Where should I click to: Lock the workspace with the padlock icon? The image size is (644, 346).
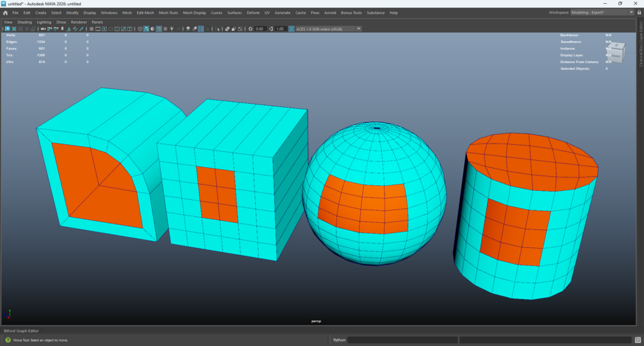point(639,12)
